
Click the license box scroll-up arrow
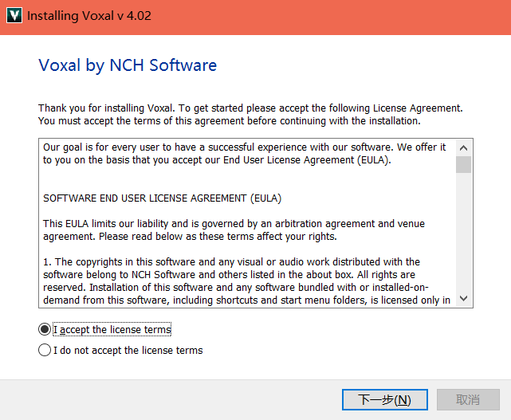pyautogui.click(x=463, y=148)
